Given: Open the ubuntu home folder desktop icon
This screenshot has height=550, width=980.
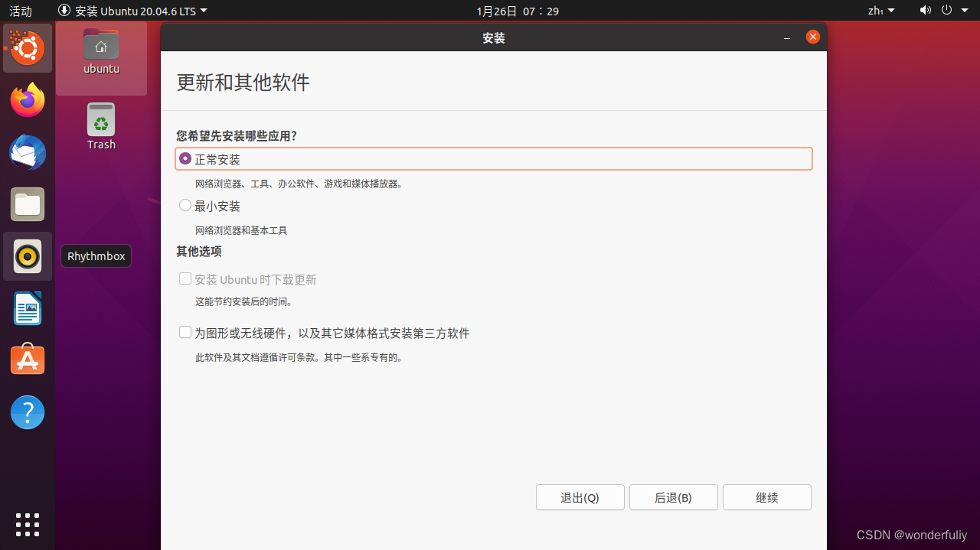Looking at the screenshot, I should (101, 51).
